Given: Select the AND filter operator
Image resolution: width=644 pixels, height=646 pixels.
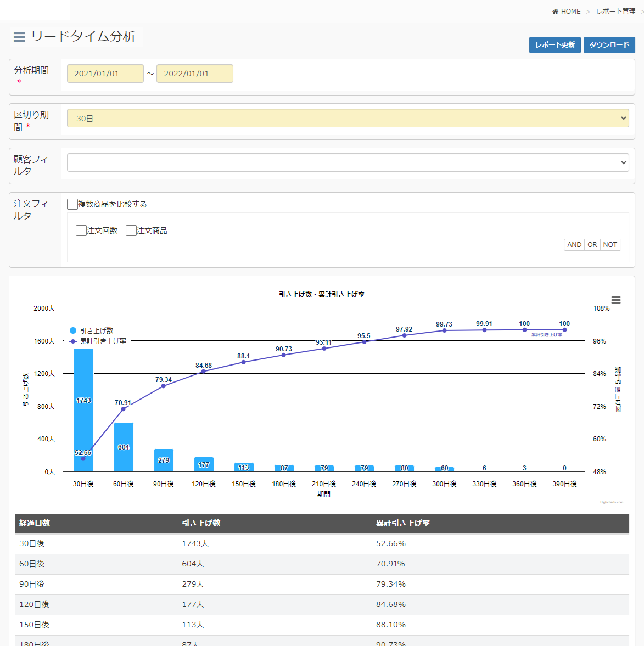Looking at the screenshot, I should [574, 245].
